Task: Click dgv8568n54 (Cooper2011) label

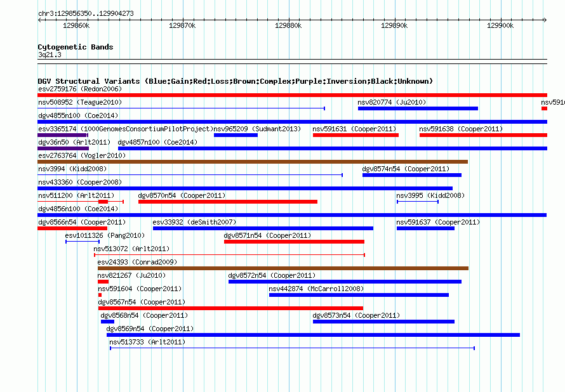Action: [144, 315]
